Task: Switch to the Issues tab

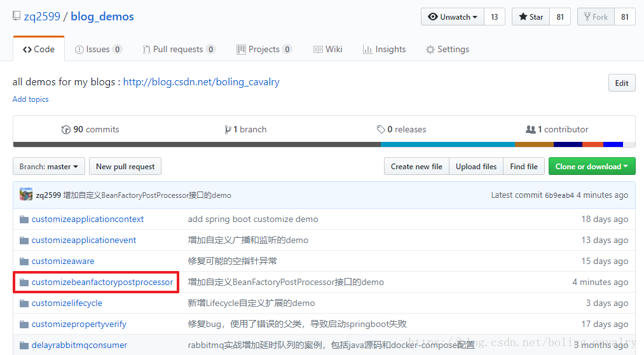Action: (x=99, y=50)
